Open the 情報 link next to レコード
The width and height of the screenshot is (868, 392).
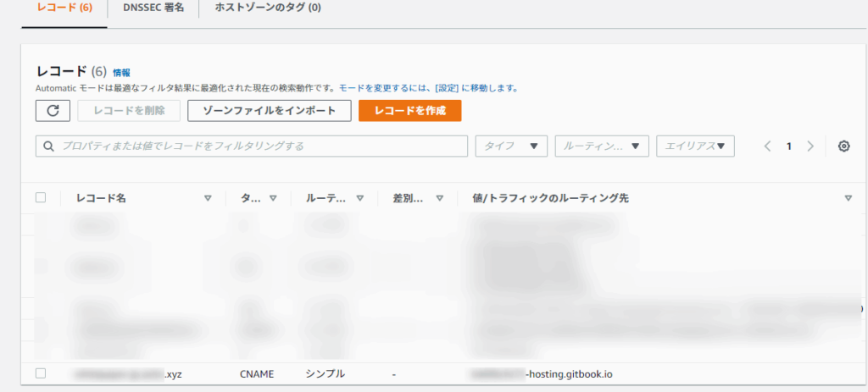[x=121, y=73]
